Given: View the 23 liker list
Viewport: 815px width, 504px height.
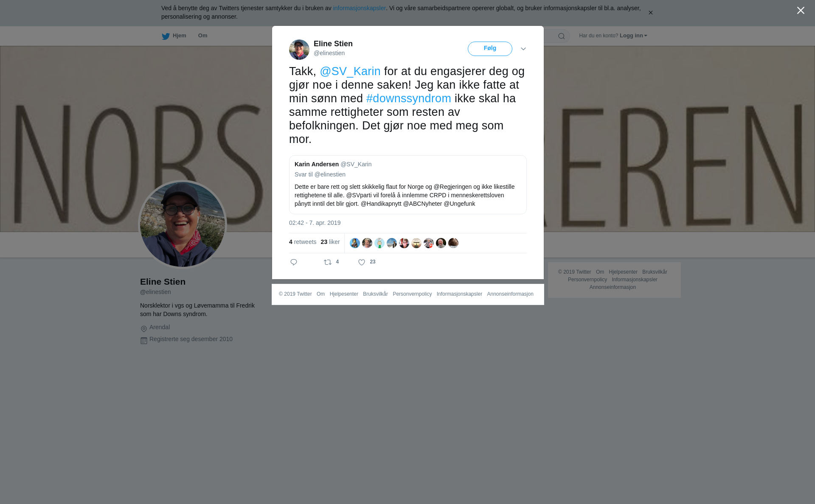Looking at the screenshot, I should click(x=330, y=242).
